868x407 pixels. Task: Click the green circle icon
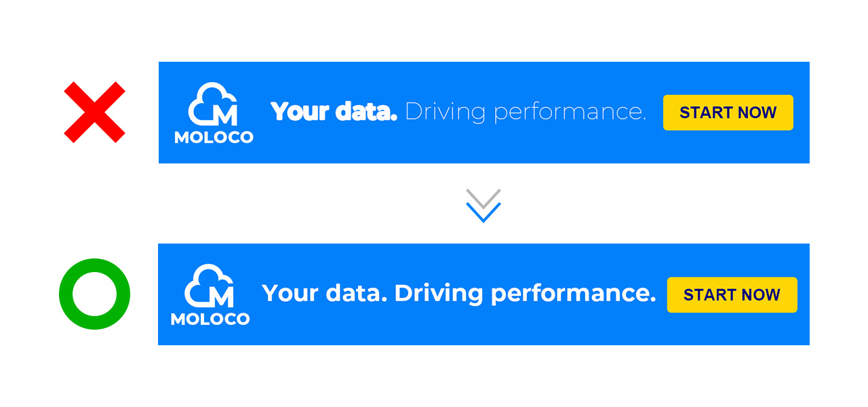[x=94, y=294]
